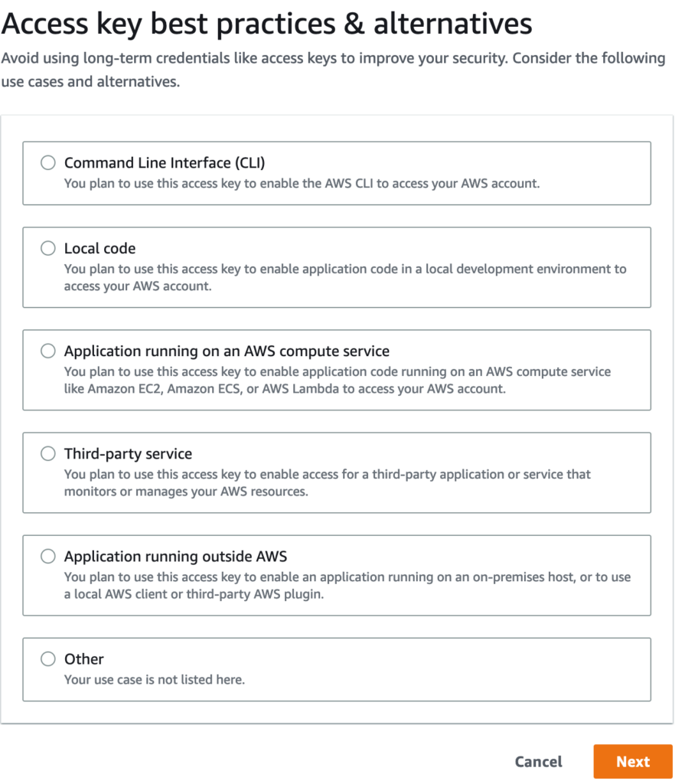Click the on-premises host description text
The image size is (685, 784).
[347, 586]
